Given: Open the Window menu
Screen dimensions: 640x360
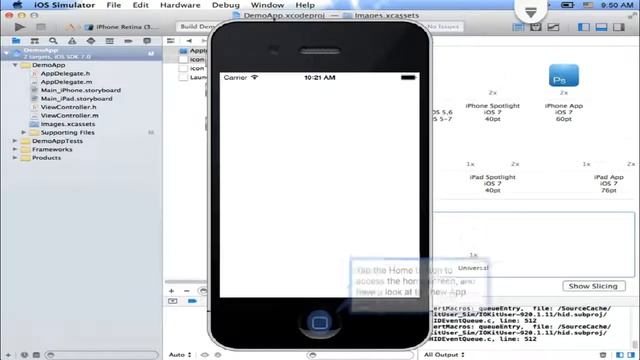Looking at the screenshot, I should 267,5.
